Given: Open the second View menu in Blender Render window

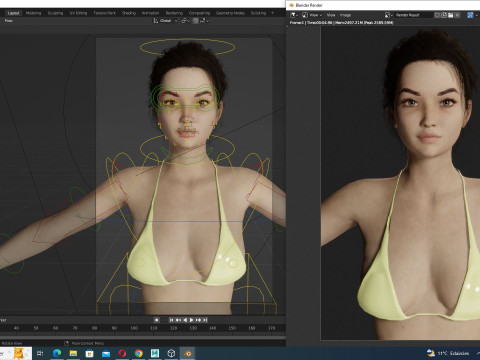Looking at the screenshot, I should (331, 15).
